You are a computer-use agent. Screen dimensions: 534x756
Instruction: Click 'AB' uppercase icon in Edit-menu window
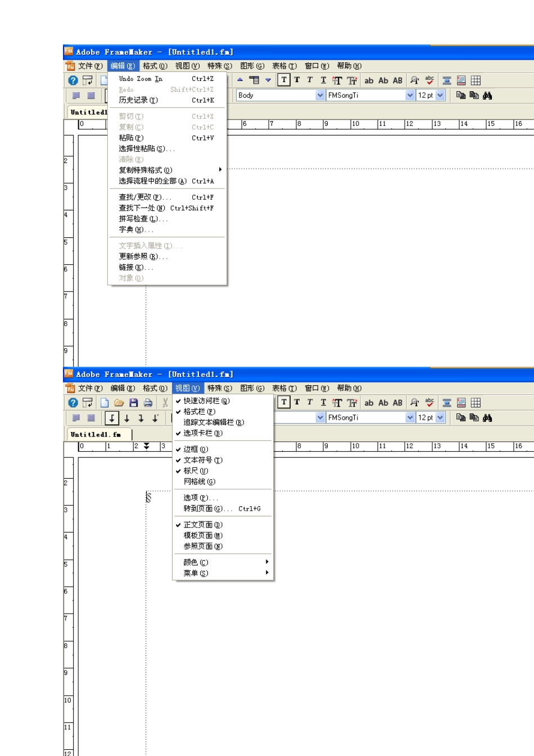pyautogui.click(x=397, y=80)
